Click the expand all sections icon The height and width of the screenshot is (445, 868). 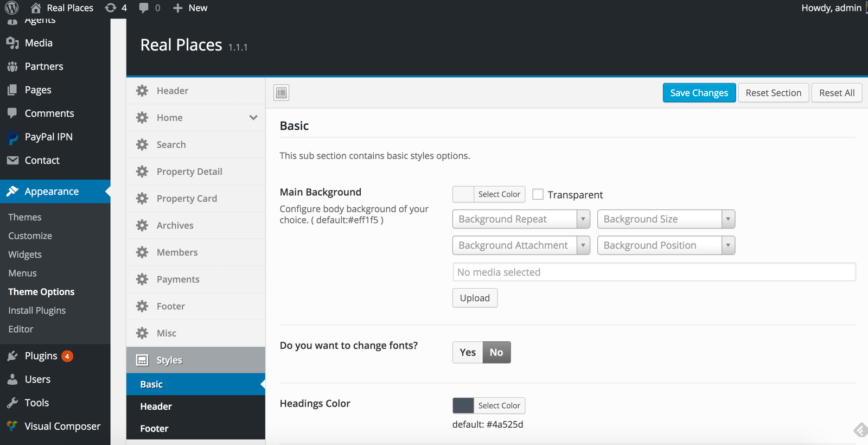click(x=281, y=93)
